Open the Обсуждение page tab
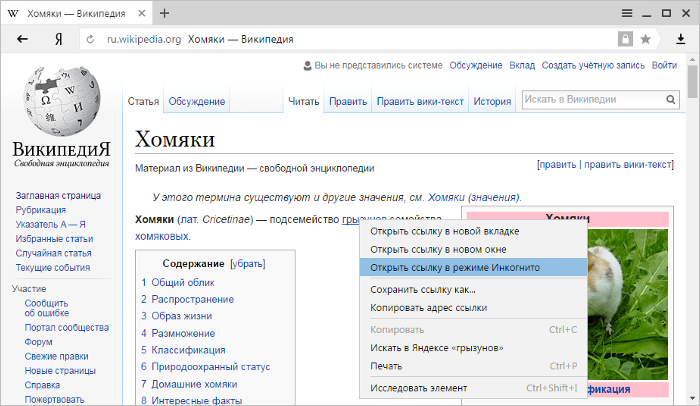This screenshot has height=406, width=700. 196,101
